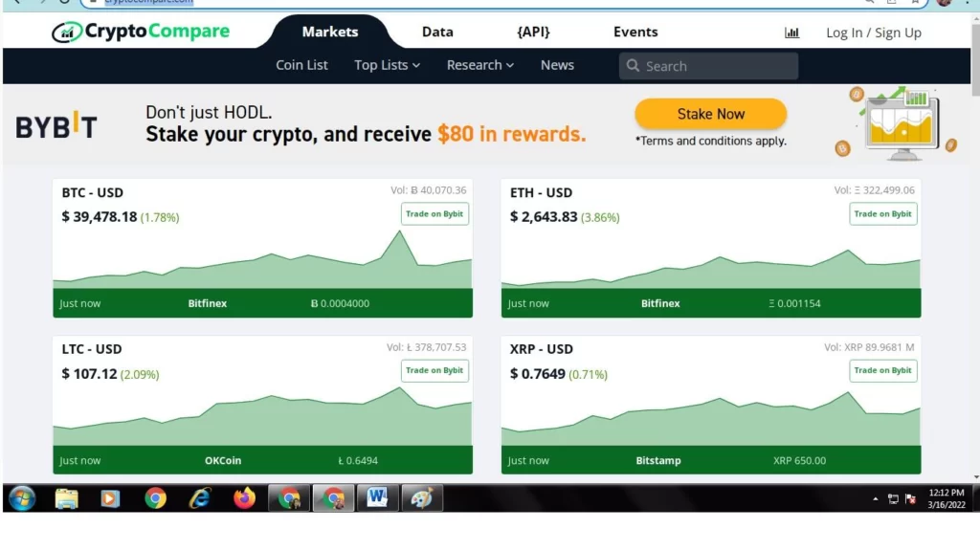This screenshot has height=551, width=980.
Task: Click the ETH price $ 2,643.83
Action: tap(544, 217)
